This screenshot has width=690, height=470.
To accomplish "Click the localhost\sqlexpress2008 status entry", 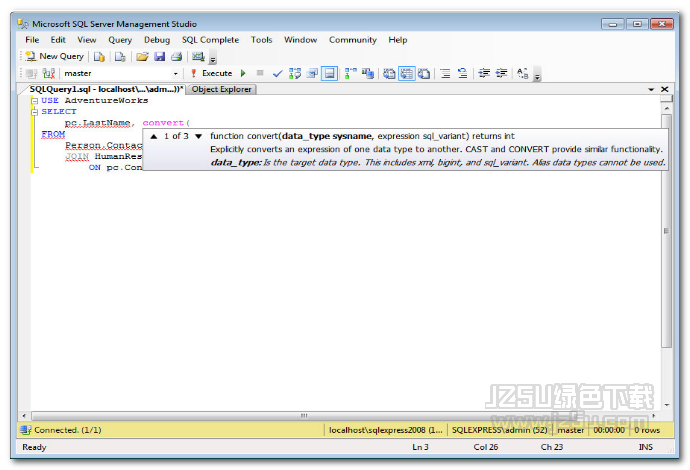I will click(385, 430).
